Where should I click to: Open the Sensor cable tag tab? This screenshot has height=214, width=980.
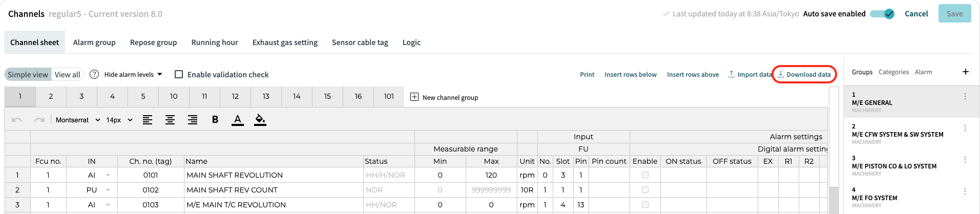click(360, 42)
